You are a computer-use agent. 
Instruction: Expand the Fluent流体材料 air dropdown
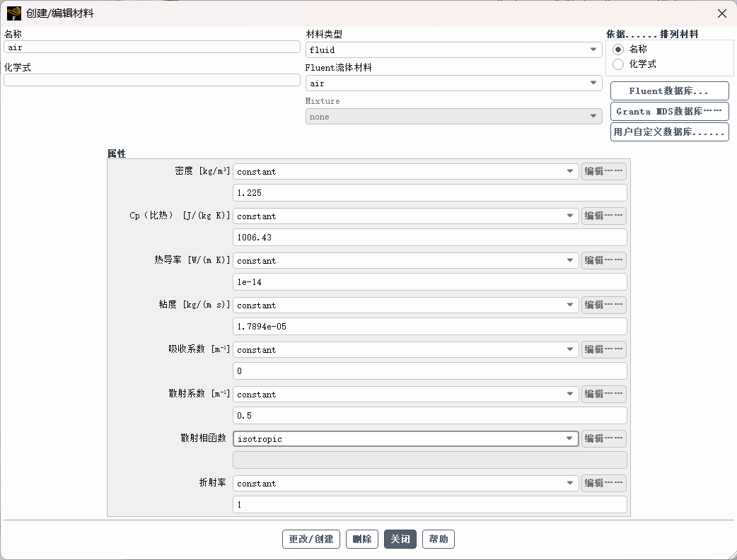tap(453, 83)
